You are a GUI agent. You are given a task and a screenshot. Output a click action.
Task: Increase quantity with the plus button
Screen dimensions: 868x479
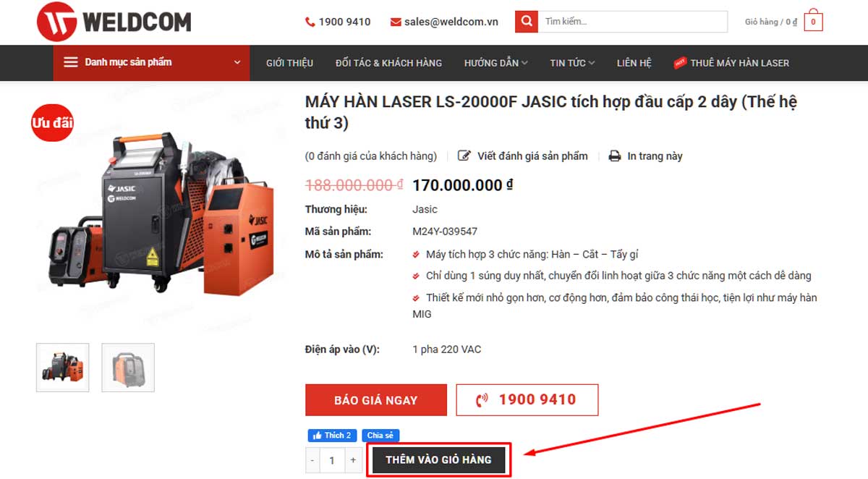[x=353, y=460]
